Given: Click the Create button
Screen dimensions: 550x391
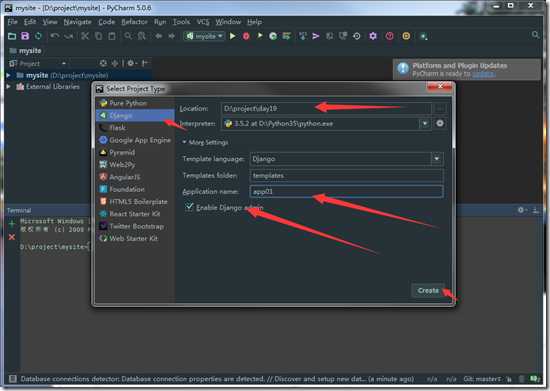Looking at the screenshot, I should point(428,290).
